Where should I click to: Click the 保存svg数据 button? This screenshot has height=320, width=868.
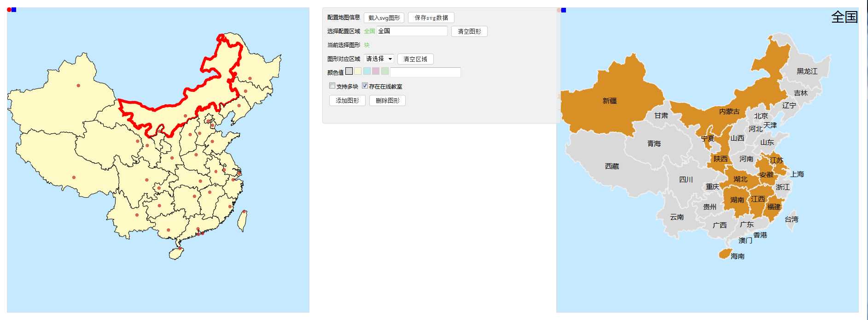(431, 18)
